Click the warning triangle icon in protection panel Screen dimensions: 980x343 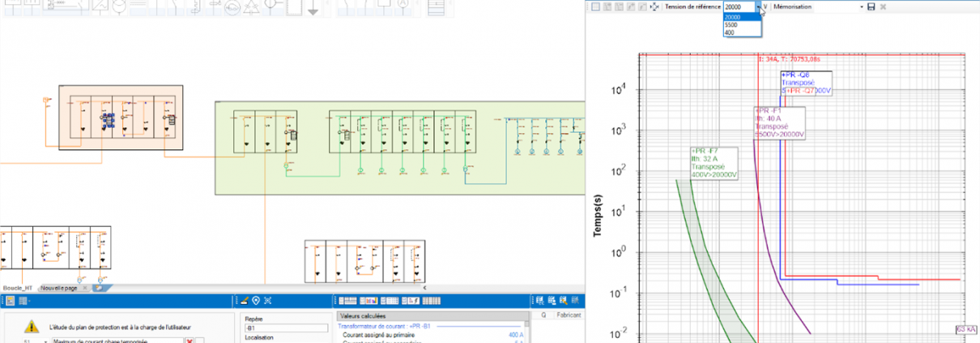click(x=31, y=326)
